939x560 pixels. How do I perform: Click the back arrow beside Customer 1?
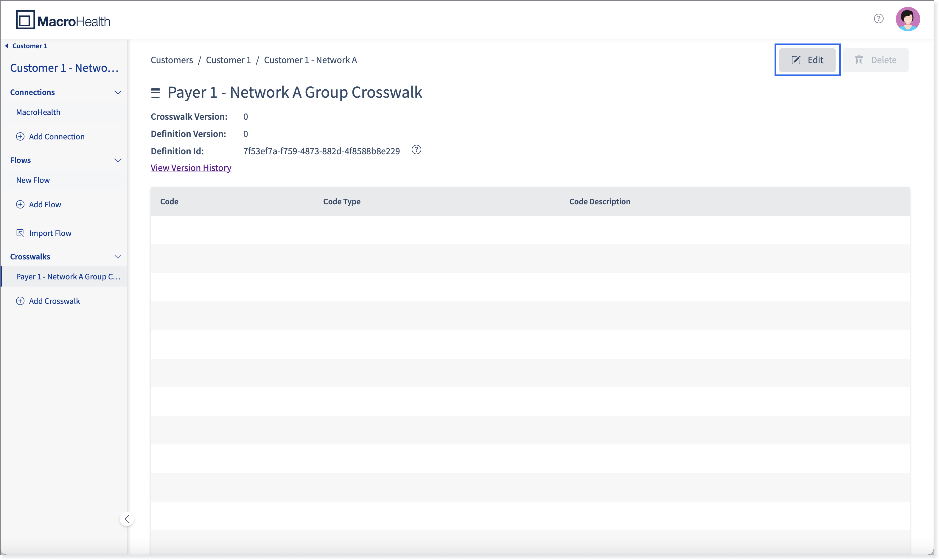(x=7, y=46)
